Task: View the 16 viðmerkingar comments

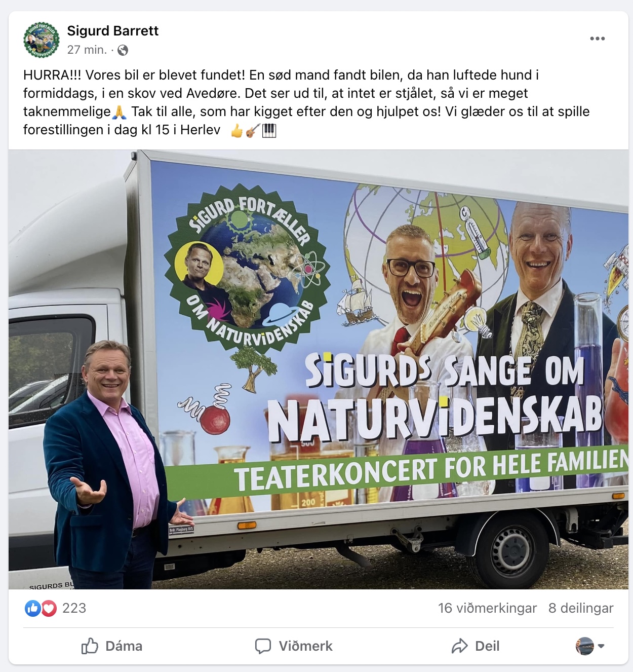Action: pos(487,608)
